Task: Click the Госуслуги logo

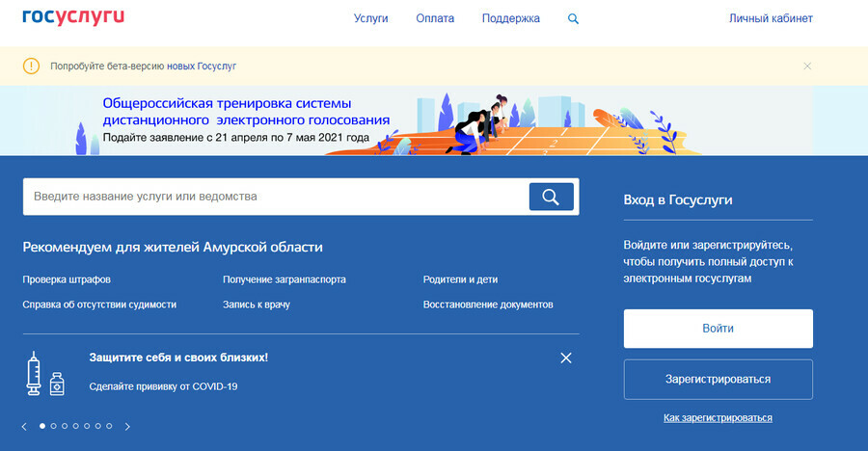Action: (73, 17)
